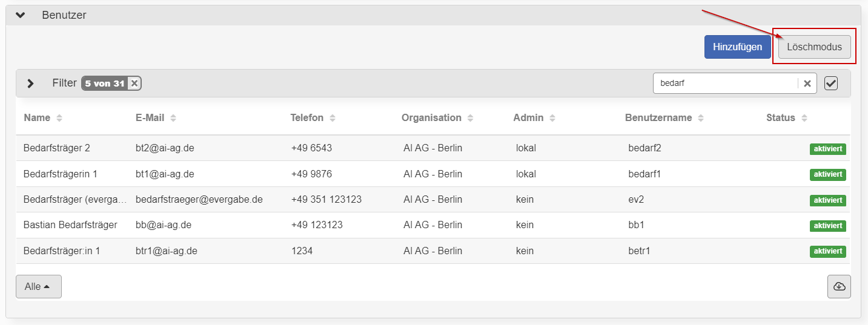Image resolution: width=868 pixels, height=325 pixels.
Task: Open the Bastian Bedarfsträger user row
Action: pos(70,225)
